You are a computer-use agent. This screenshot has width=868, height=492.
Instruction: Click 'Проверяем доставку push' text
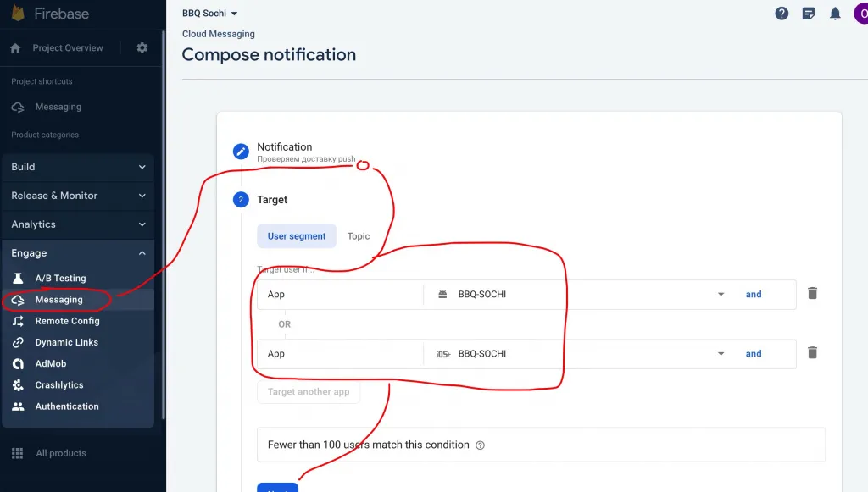pyautogui.click(x=306, y=159)
